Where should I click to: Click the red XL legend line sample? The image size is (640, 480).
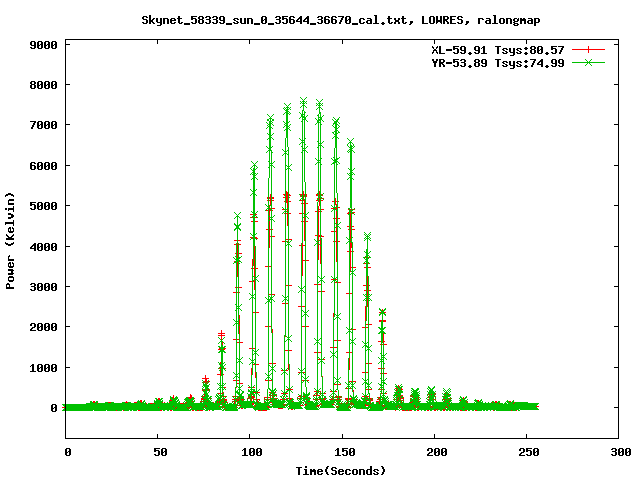coord(588,50)
